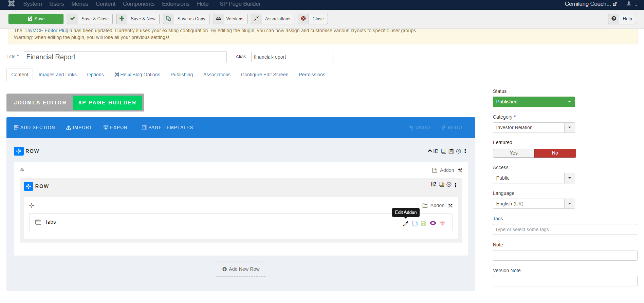Click Add New Row button
The height and width of the screenshot is (303, 644).
pos(241,269)
